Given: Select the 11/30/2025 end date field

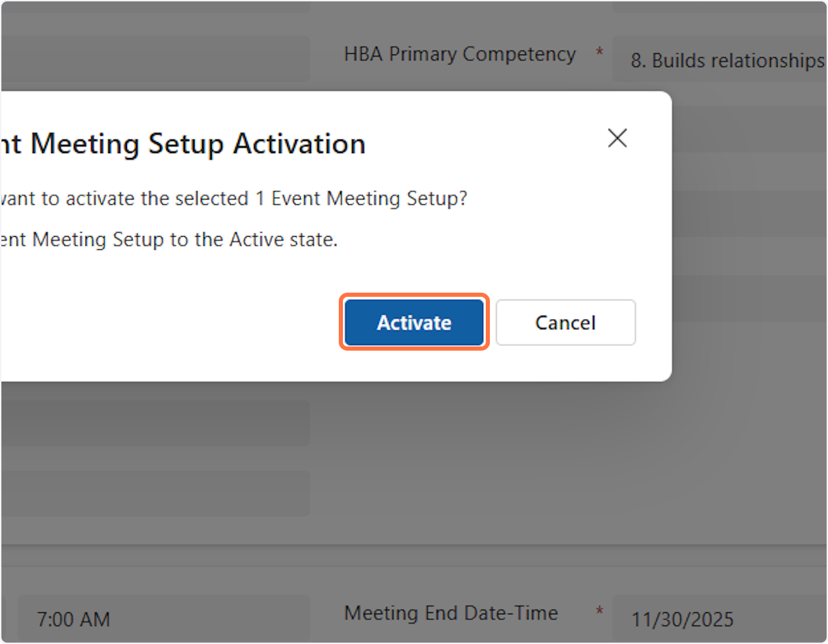Looking at the screenshot, I should [x=718, y=618].
